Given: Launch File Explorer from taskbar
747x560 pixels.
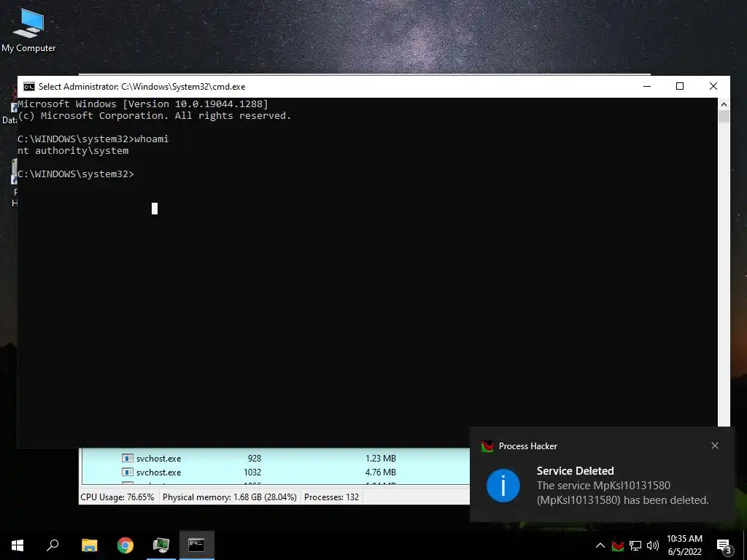Looking at the screenshot, I should click(89, 545).
